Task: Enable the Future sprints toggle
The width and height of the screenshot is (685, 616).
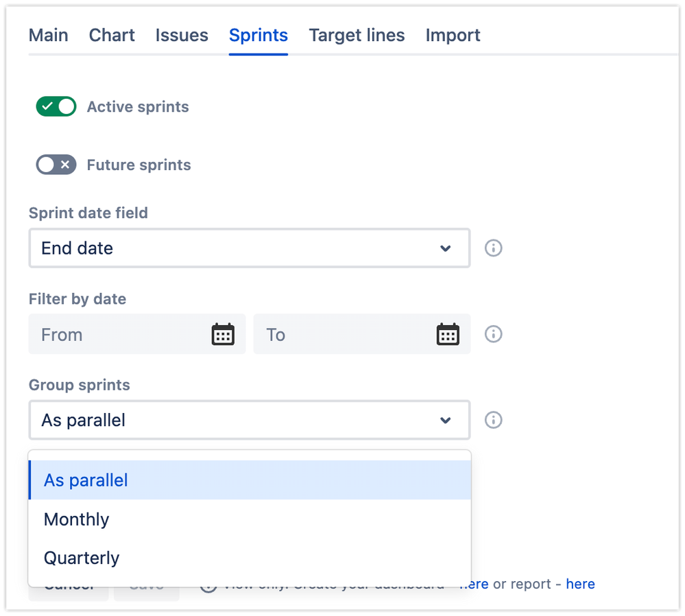Action: [56, 165]
